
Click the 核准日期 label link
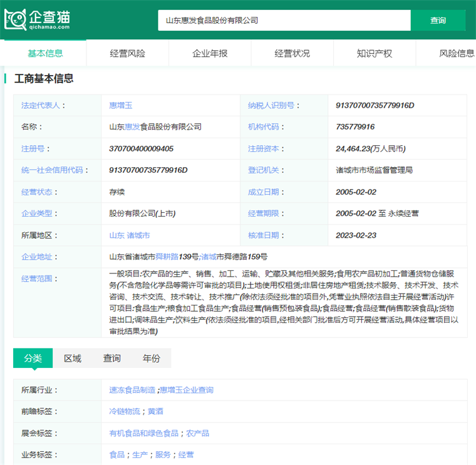[x=263, y=235]
